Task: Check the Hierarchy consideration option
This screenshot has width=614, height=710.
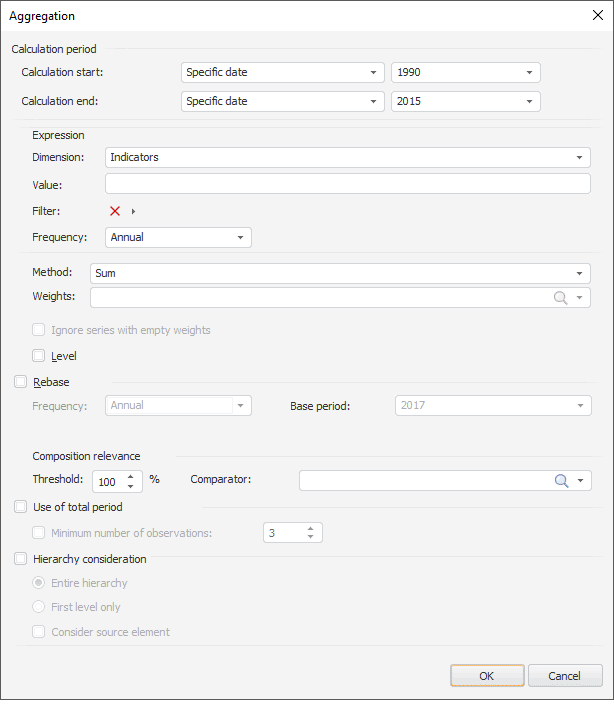Action: tap(21, 560)
